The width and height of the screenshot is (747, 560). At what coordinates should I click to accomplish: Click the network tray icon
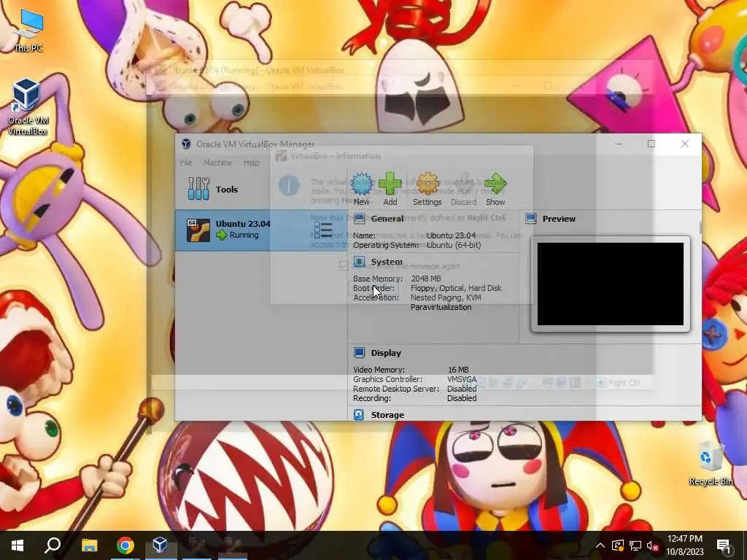point(635,545)
